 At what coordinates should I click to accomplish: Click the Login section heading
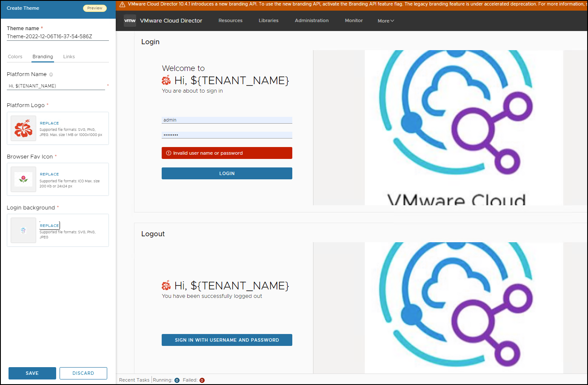[x=151, y=42]
